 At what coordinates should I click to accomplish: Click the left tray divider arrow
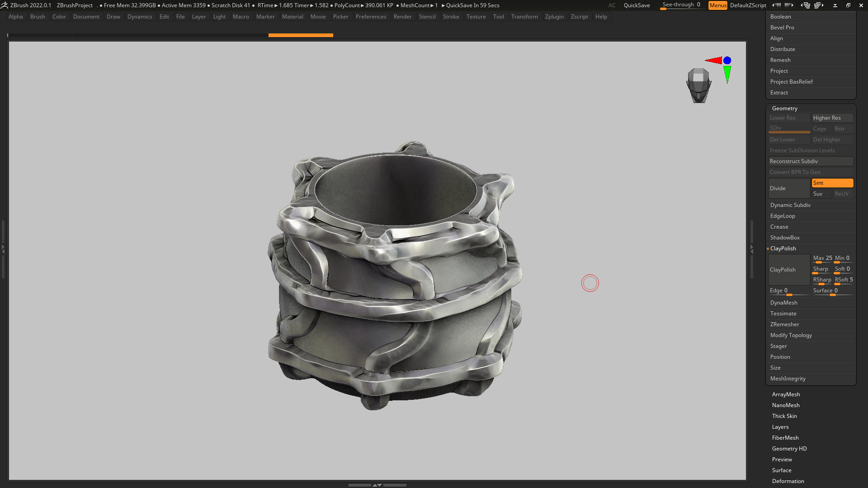tap(3, 249)
